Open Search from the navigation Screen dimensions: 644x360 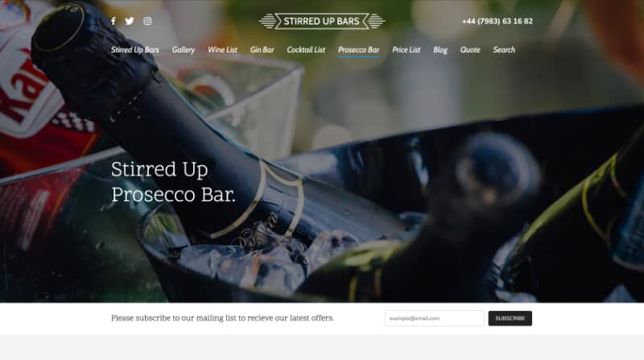(x=504, y=50)
